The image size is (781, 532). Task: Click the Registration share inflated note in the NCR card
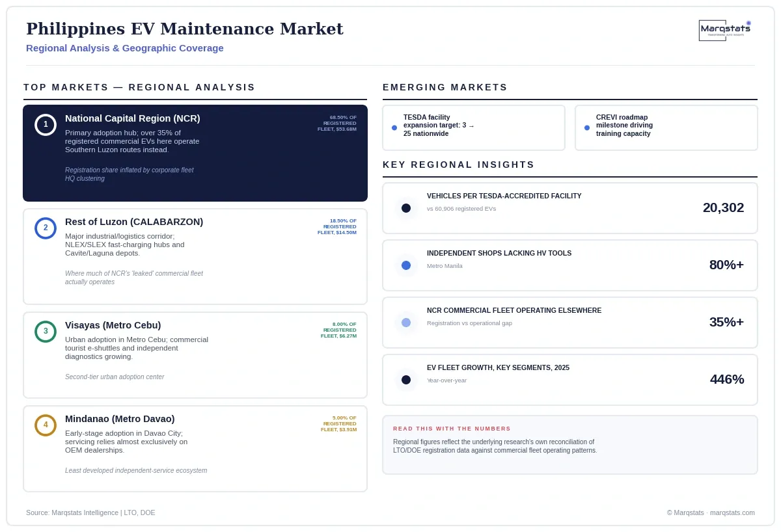coord(130,174)
